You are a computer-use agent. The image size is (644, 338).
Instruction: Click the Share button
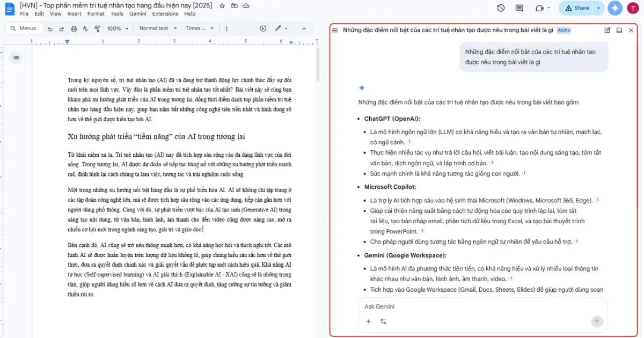576,8
